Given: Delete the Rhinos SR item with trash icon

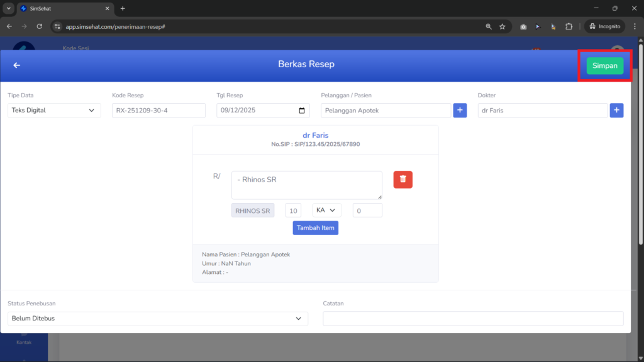Looking at the screenshot, I should (x=402, y=179).
